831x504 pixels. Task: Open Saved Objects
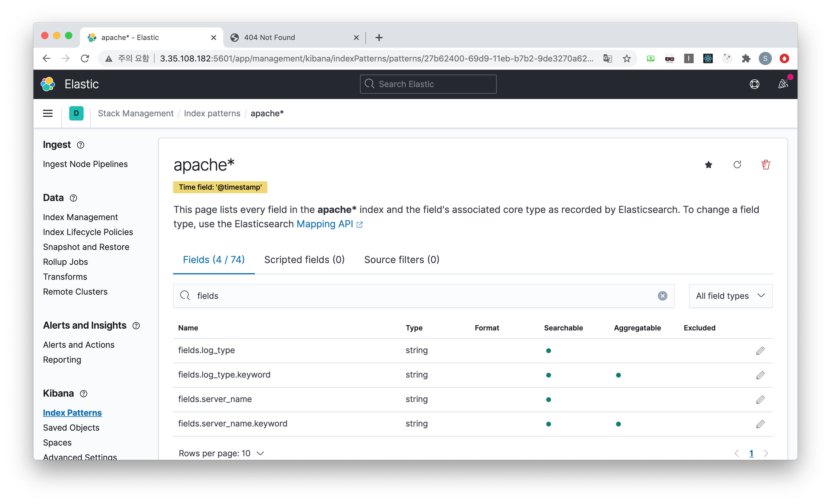pos(71,428)
